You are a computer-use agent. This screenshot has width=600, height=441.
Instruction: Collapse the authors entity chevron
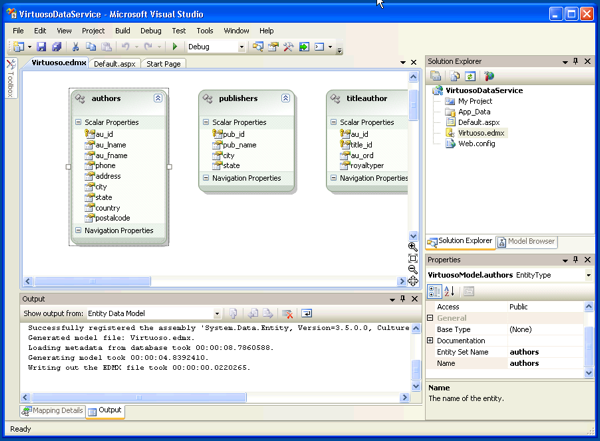click(x=158, y=99)
